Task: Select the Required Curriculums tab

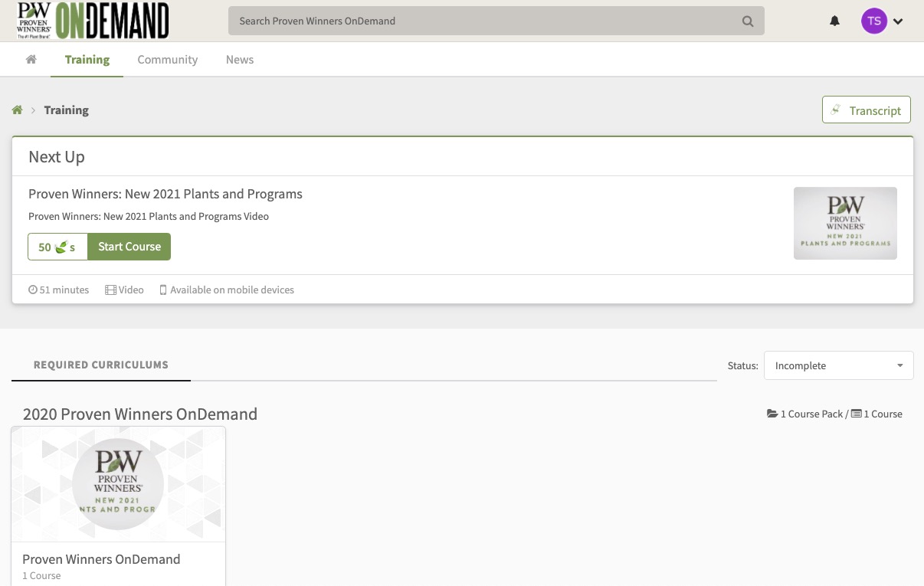Action: tap(100, 365)
